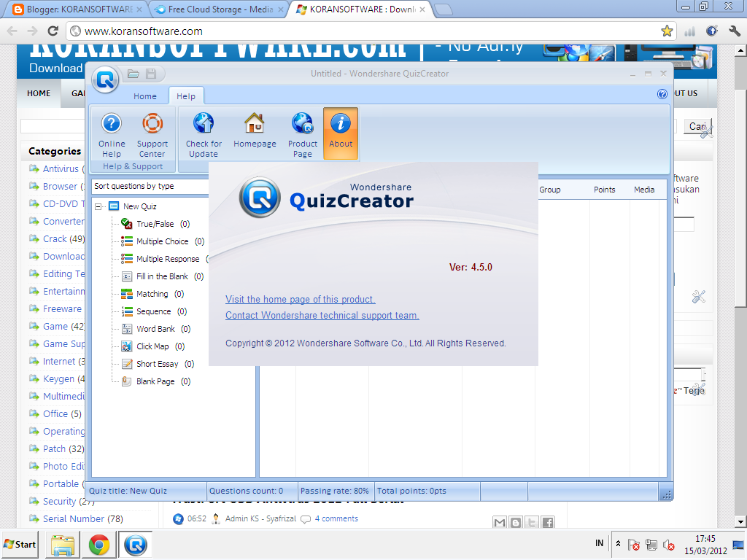Select the True/False question type
Screen dimensions: 747x560
click(x=155, y=224)
